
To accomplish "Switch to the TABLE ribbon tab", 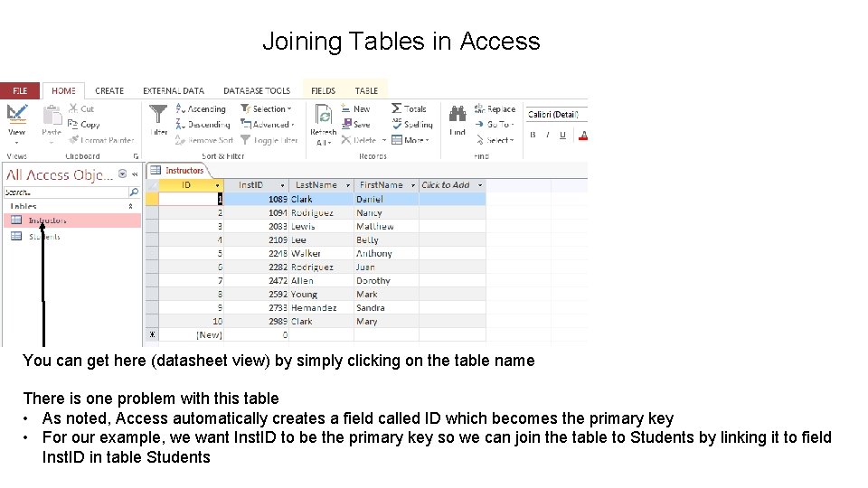I will [x=366, y=90].
